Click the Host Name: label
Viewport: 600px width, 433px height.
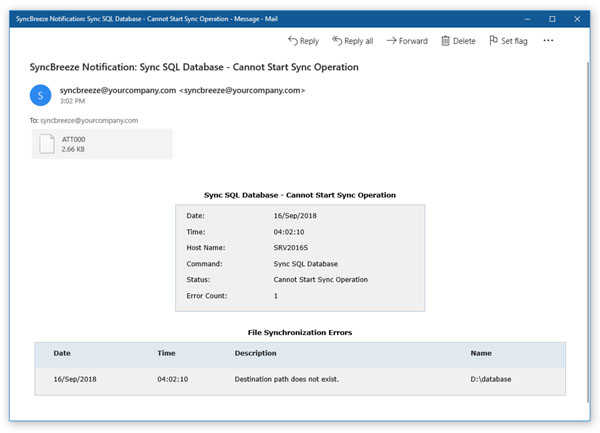206,248
